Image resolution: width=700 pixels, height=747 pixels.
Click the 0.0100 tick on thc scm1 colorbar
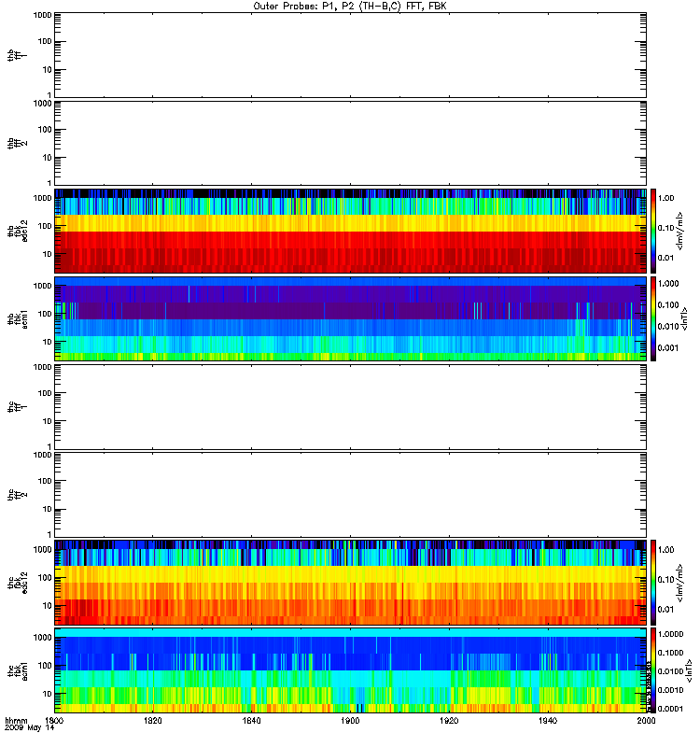coord(670,671)
